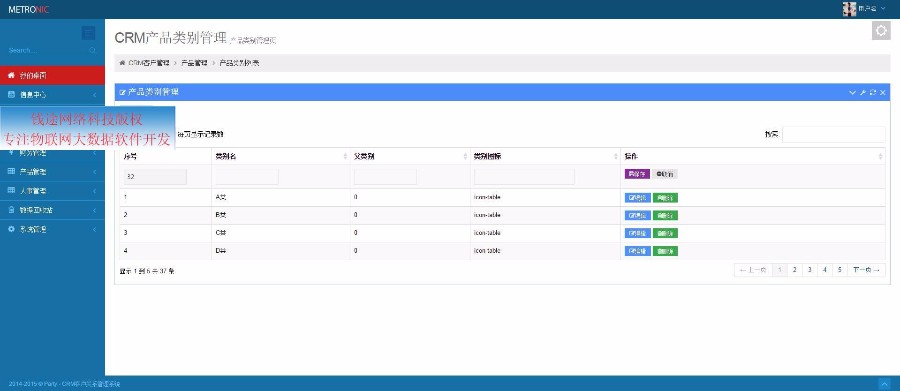Viewport: 900px width, 391px height.
Task: Focus the 类别名 input in new row
Action: 247,177
